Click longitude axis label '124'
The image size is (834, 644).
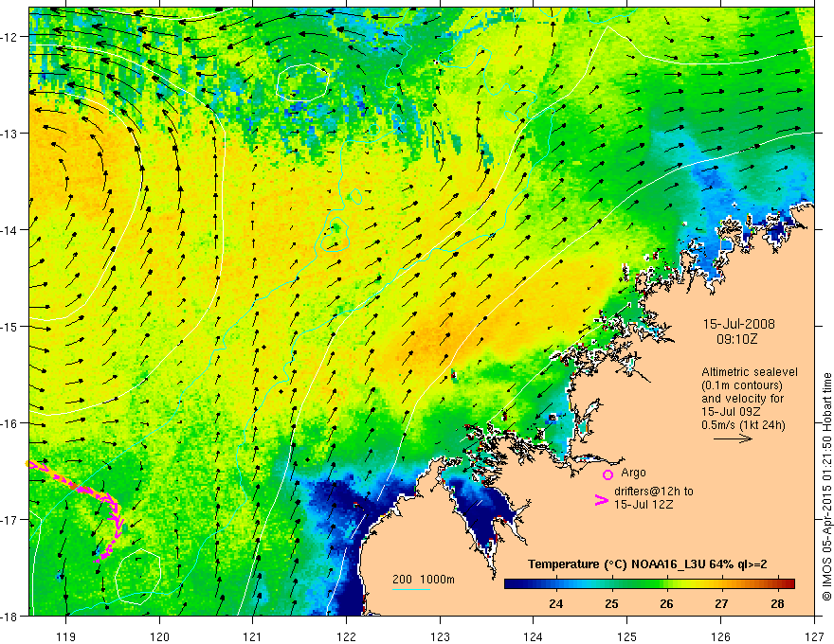pyautogui.click(x=534, y=636)
